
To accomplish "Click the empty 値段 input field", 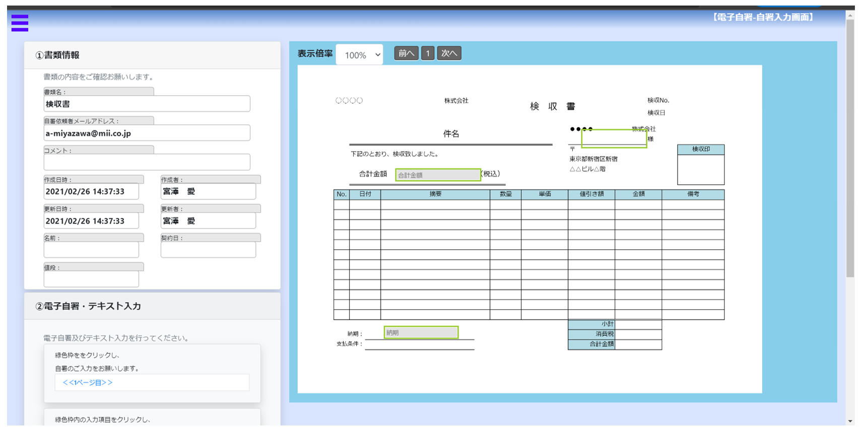I will tap(91, 279).
